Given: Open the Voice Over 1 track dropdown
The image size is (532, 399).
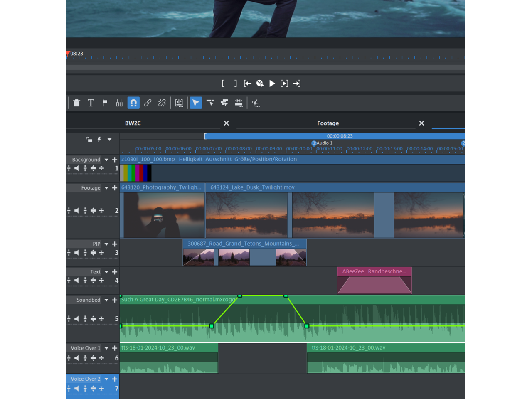Looking at the screenshot, I should tap(106, 348).
